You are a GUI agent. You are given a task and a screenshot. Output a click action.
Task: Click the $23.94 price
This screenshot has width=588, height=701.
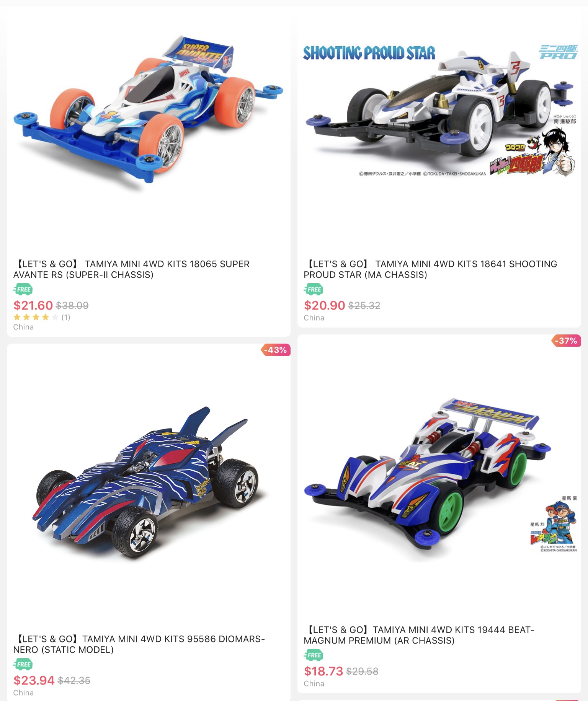[34, 680]
